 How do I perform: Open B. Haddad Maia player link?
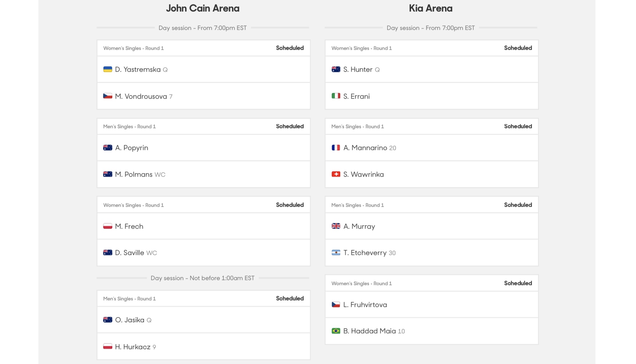[x=369, y=331]
